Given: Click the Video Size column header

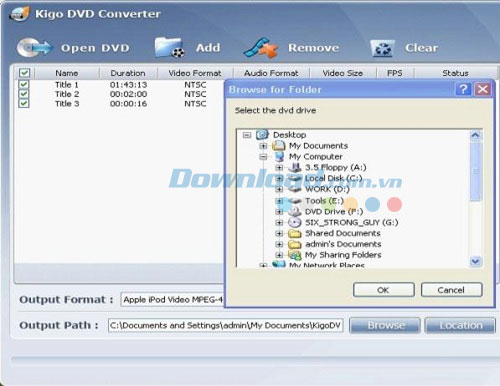Looking at the screenshot, I should (343, 73).
